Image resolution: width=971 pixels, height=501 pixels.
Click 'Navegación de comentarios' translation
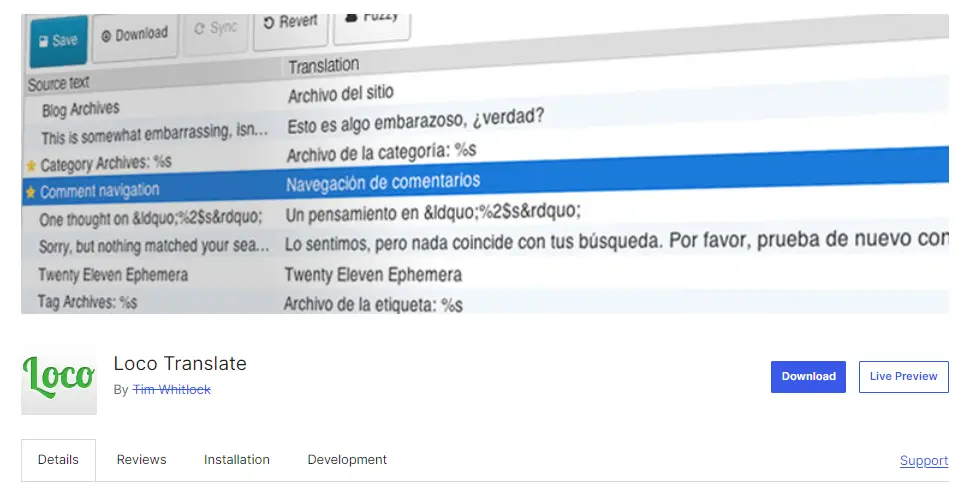383,183
